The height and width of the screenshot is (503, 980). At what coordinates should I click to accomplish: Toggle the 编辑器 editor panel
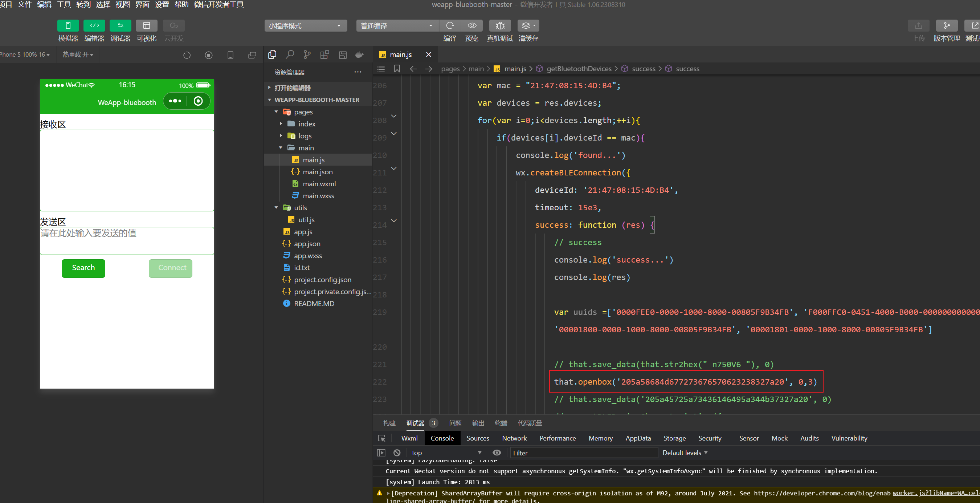point(94,25)
